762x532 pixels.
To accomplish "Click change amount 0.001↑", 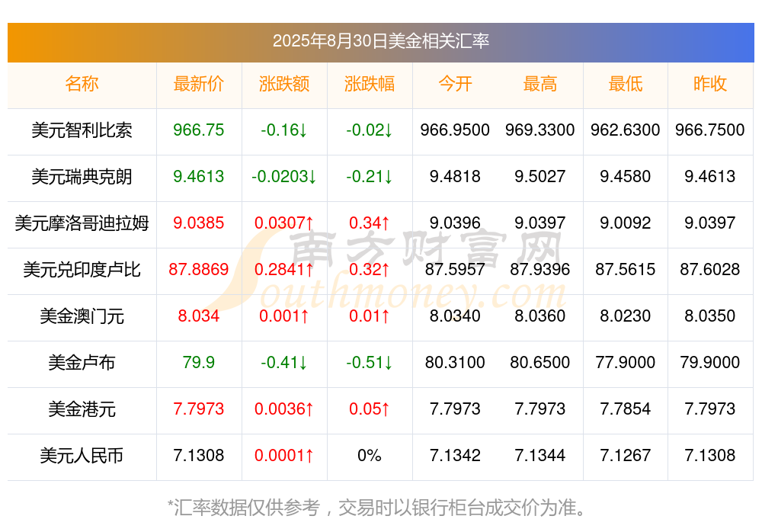I will point(283,316).
